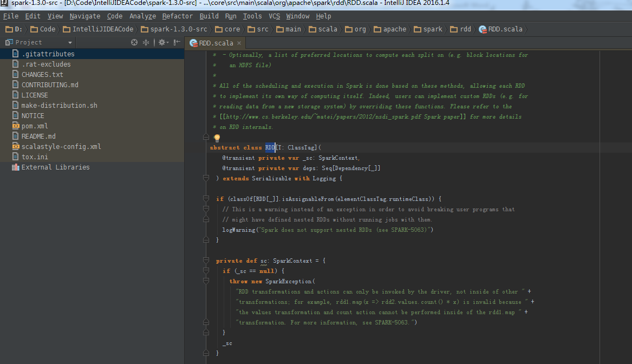Click the spark-1.3.0-src breadcrumb
The image size is (632, 364).
click(174, 29)
